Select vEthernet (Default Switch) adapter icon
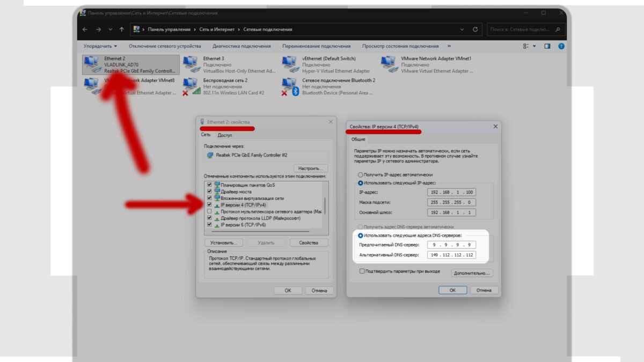The image size is (644, 362). (x=290, y=64)
